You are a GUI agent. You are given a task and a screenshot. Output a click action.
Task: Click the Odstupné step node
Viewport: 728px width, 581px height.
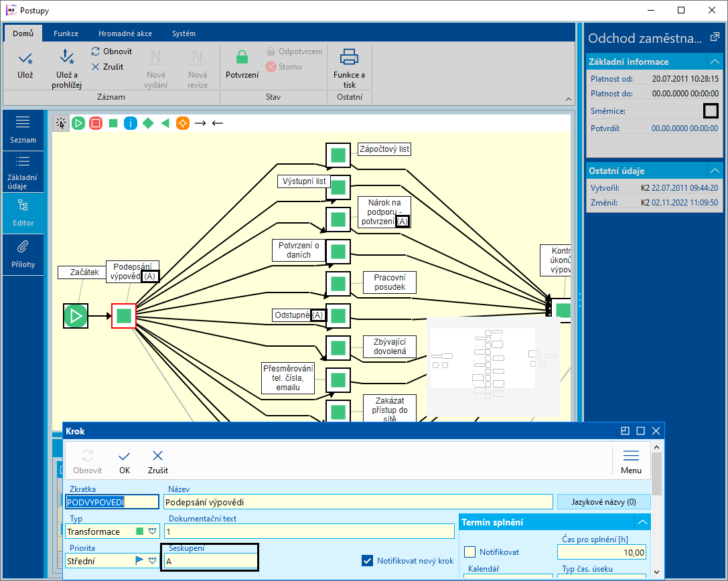(x=338, y=315)
